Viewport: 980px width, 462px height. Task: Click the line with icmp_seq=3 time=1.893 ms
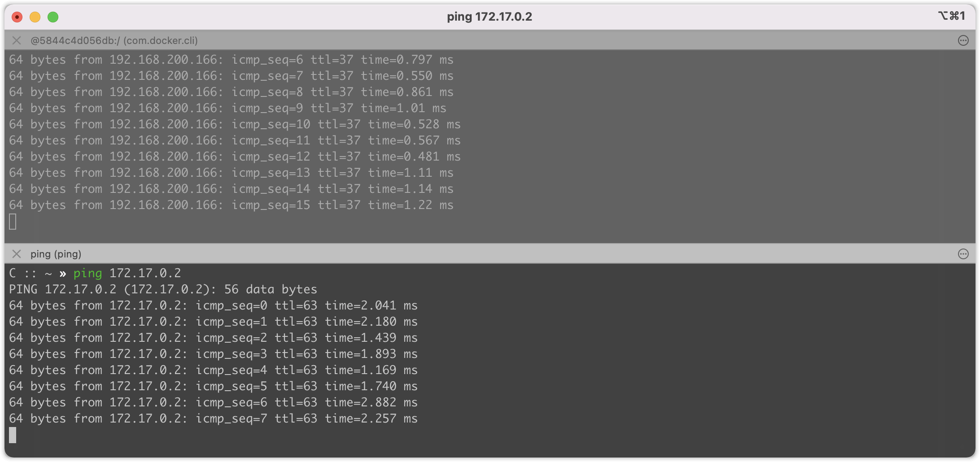point(213,354)
